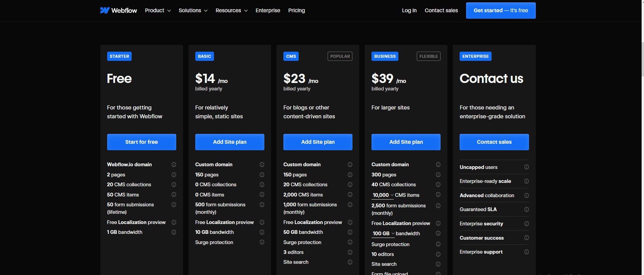Screen dimensions: 644x275
Task: Show info for Starter 2 pages
Action: pyautogui.click(x=174, y=175)
